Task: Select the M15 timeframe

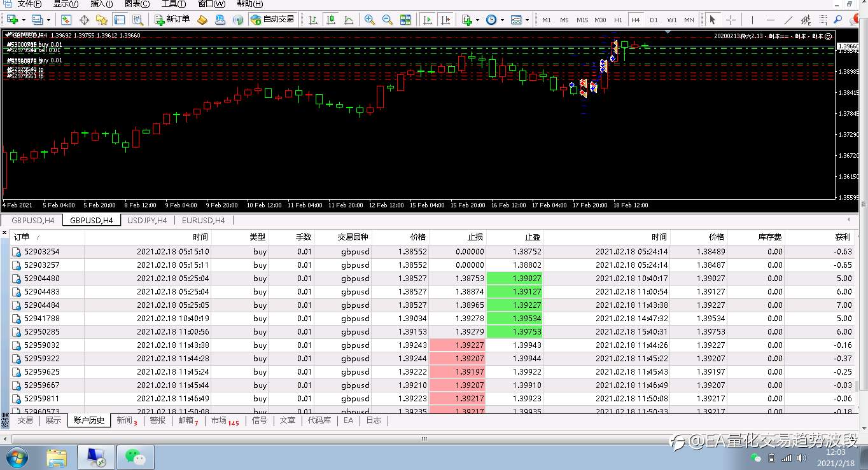Action: tap(582, 20)
